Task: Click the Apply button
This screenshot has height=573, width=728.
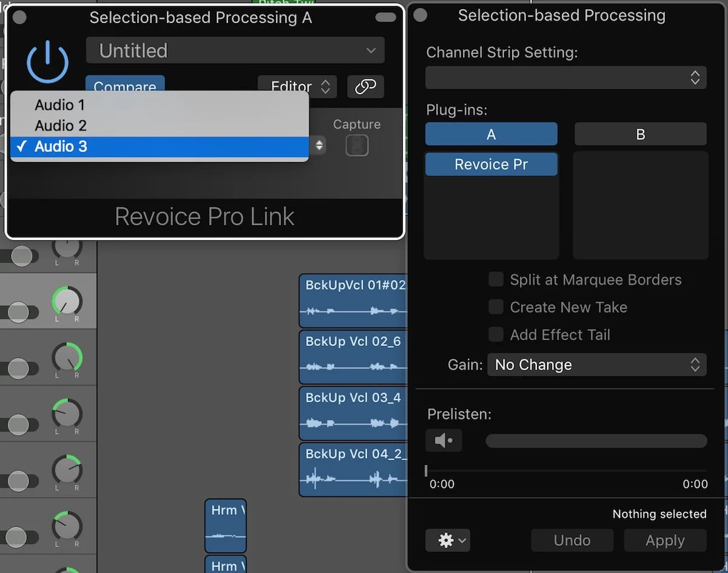Action: (x=665, y=540)
